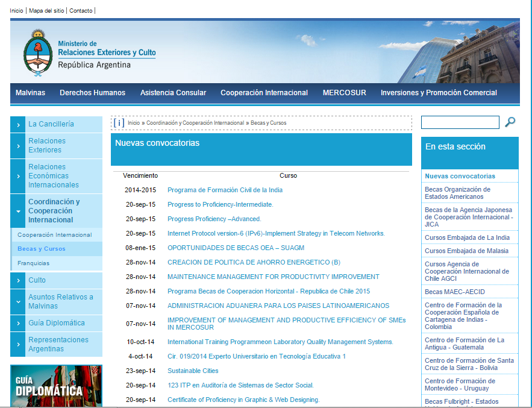Click the magnifying glass search icon

coord(510,122)
